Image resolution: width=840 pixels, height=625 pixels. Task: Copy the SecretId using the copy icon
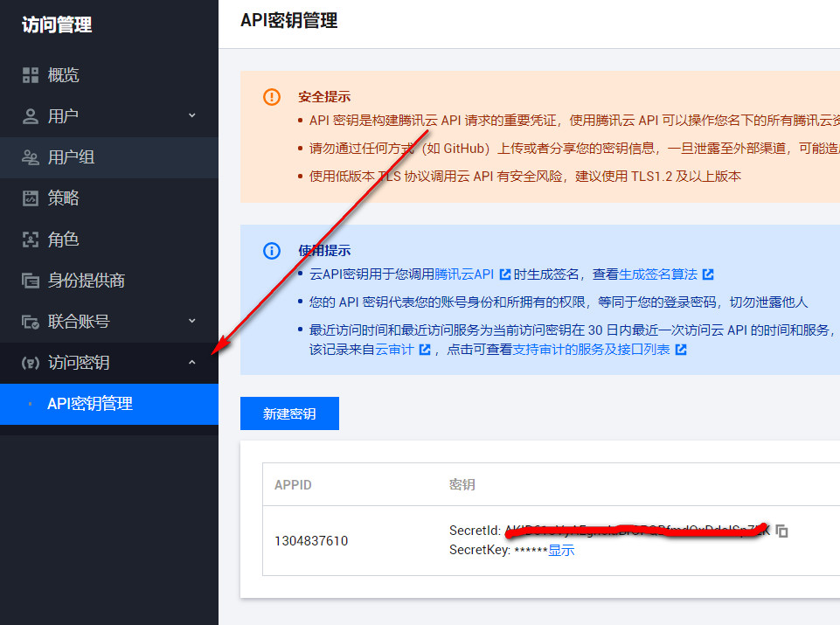pyautogui.click(x=781, y=531)
